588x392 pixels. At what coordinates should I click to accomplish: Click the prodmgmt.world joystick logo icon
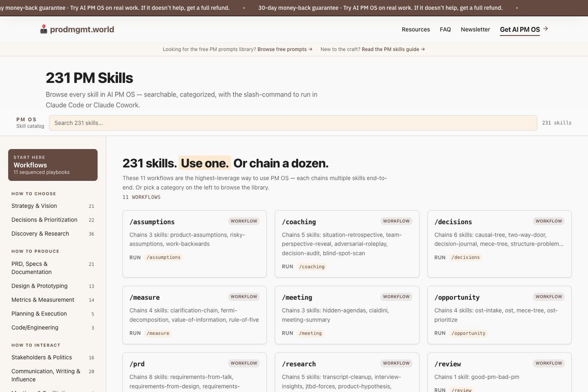pyautogui.click(x=44, y=29)
